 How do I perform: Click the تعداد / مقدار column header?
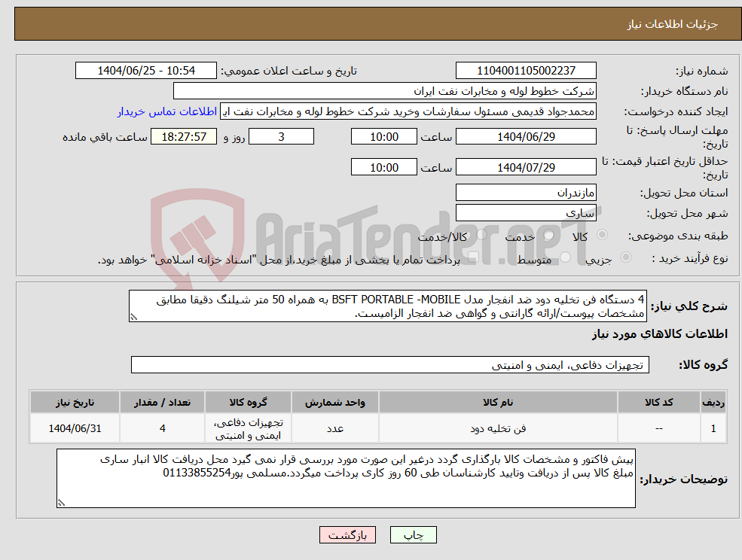162,403
